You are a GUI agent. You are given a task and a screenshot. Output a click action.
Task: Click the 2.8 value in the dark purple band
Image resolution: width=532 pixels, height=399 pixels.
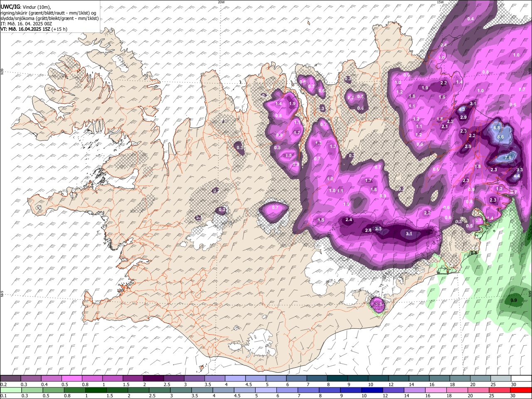[368, 230]
